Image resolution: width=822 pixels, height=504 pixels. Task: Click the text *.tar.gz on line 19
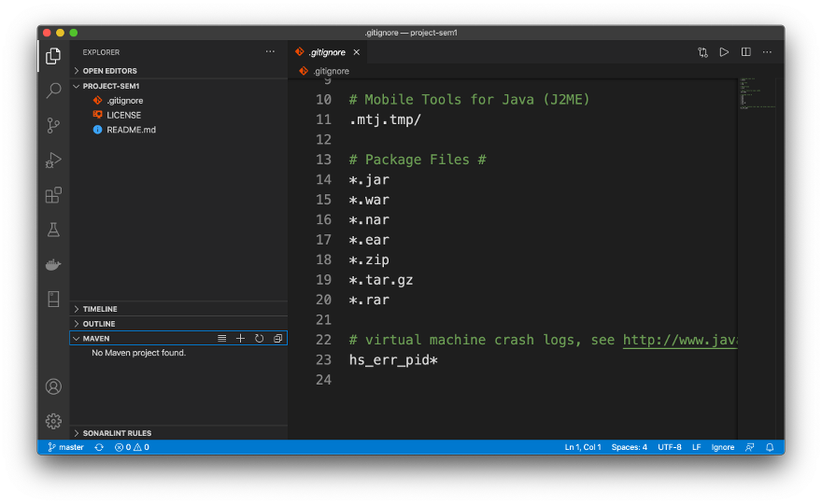(381, 280)
